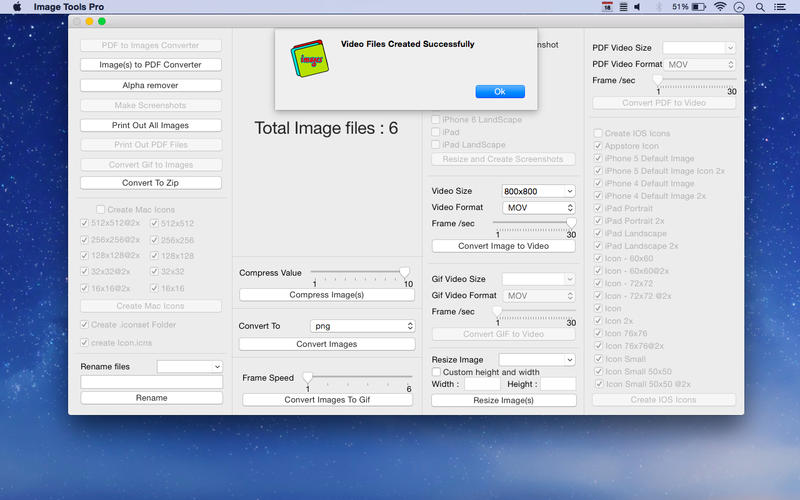Open the Image Tools Pro menu
The height and width of the screenshot is (500, 800).
coord(68,7)
